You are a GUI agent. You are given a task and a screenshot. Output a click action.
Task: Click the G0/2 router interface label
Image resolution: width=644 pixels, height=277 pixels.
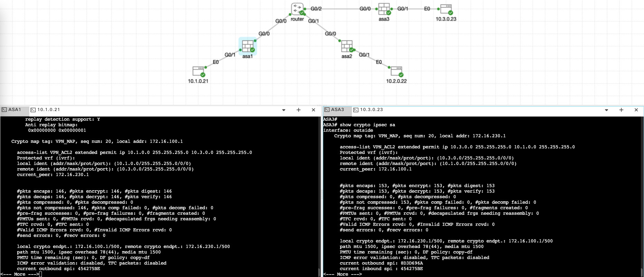[316, 9]
